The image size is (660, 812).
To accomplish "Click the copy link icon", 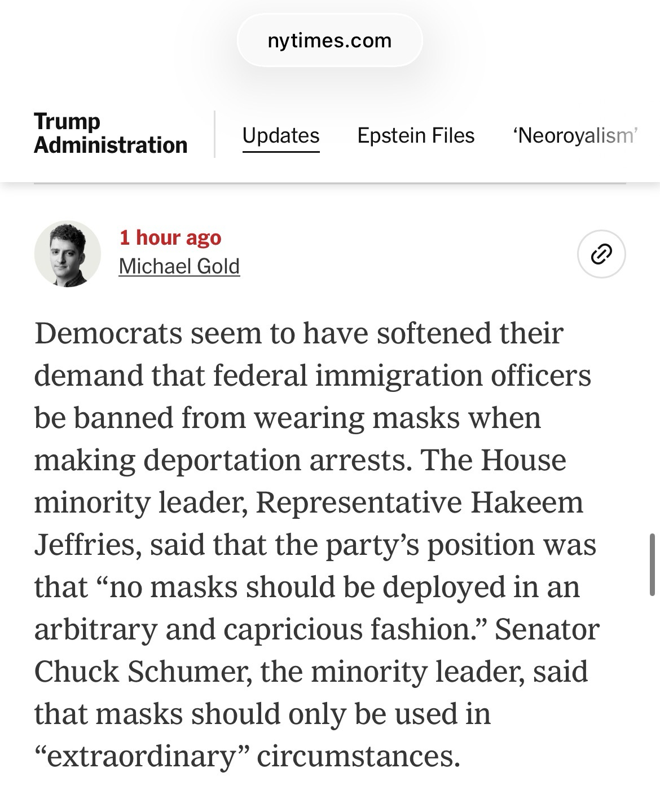I will tap(601, 254).
